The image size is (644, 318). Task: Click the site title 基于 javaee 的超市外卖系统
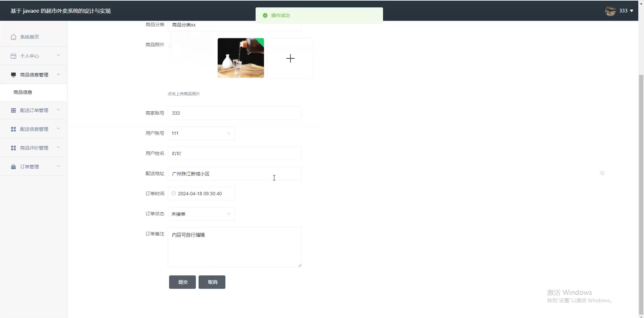61,11
